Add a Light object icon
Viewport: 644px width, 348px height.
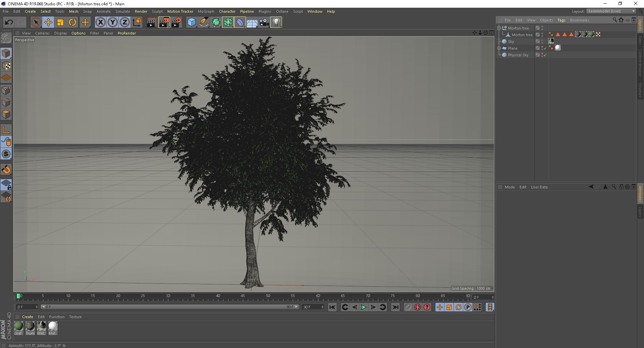click(x=276, y=22)
